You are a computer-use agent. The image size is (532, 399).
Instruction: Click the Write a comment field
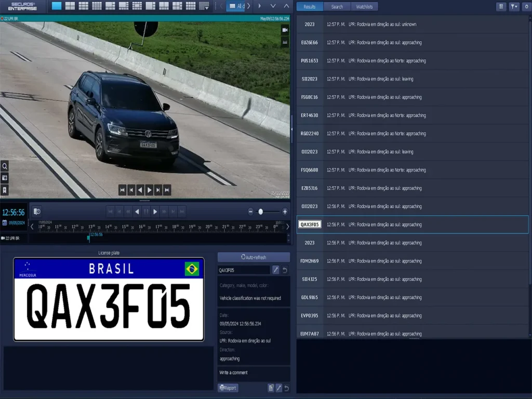[x=254, y=373]
